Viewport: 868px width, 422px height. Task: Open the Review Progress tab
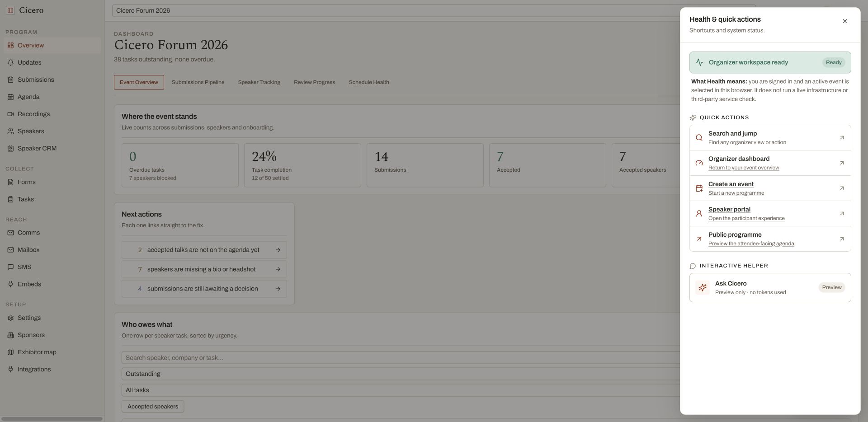(x=315, y=82)
